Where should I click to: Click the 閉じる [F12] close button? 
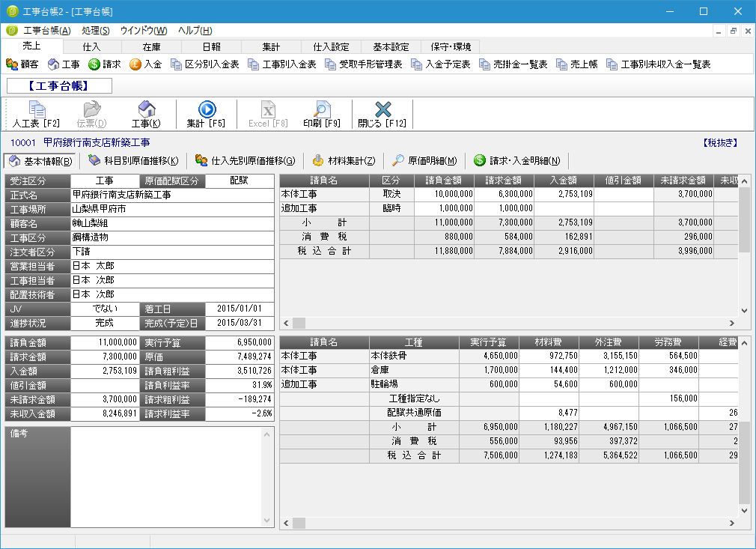(x=382, y=115)
